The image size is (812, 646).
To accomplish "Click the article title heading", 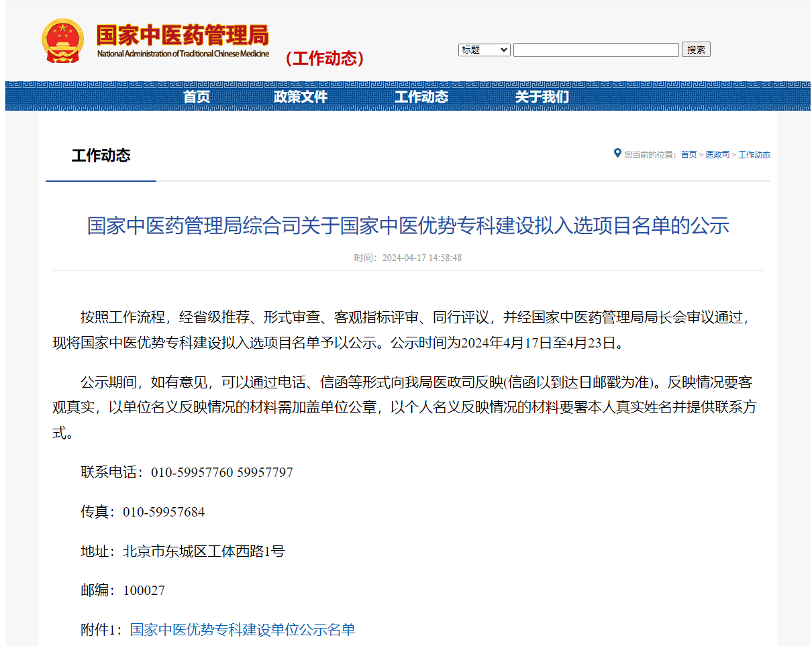I will pos(408,225).
